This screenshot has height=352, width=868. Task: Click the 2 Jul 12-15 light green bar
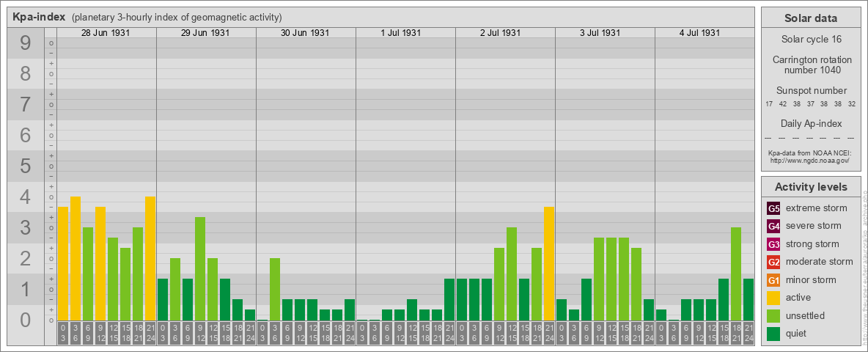[512, 274]
